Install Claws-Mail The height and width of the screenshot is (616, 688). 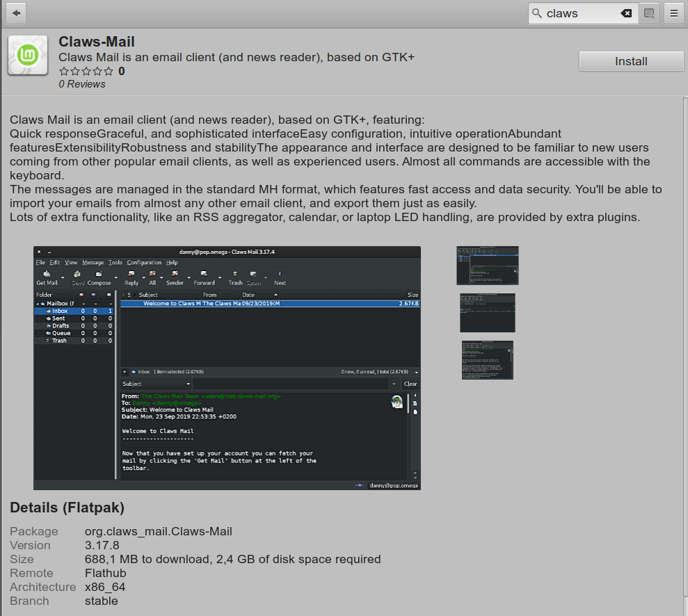631,61
